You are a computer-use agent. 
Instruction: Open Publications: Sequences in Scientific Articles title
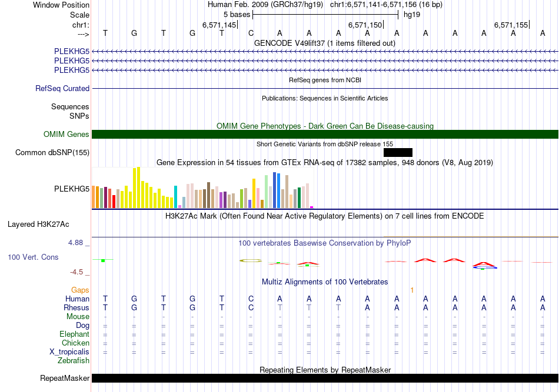coord(325,98)
